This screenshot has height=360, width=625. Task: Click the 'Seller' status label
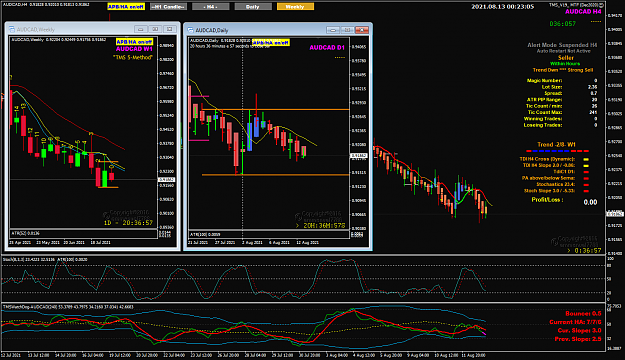pyautogui.click(x=566, y=58)
